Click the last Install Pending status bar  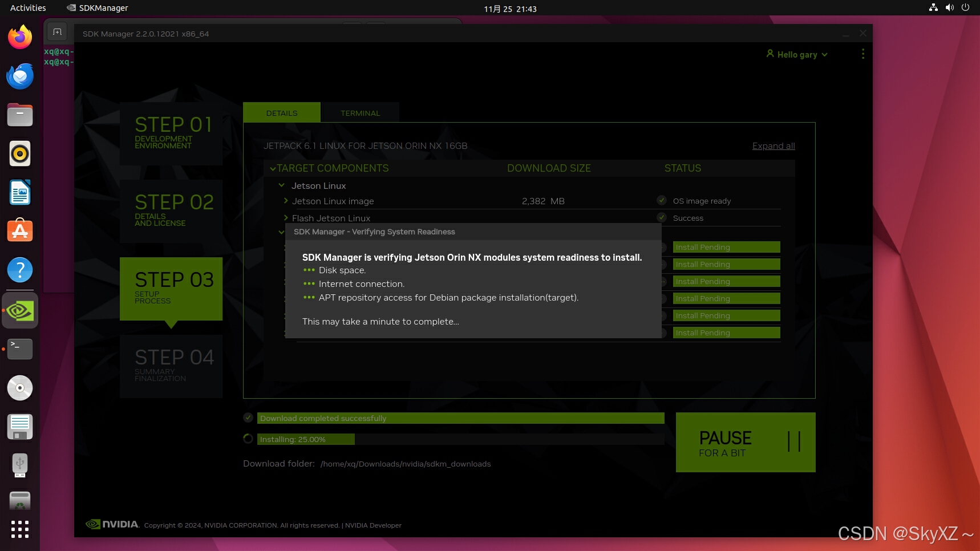[727, 333]
